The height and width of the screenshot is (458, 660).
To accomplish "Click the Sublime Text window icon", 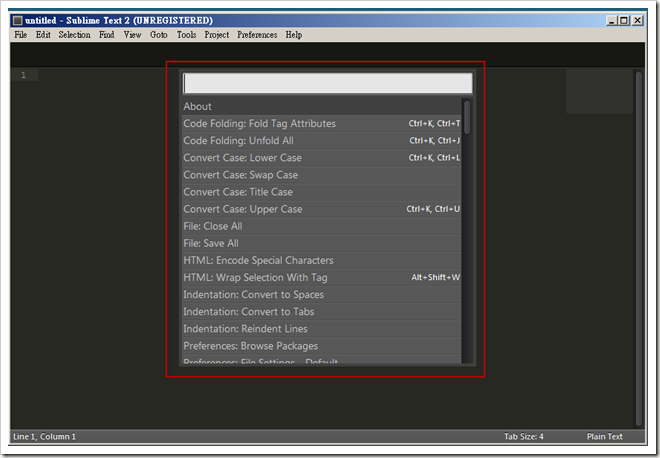I will [x=18, y=20].
